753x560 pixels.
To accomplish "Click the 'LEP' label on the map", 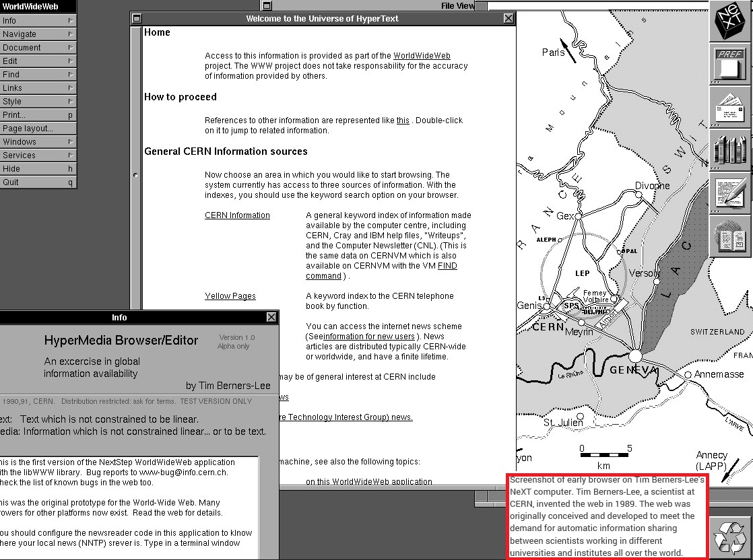I will (583, 273).
